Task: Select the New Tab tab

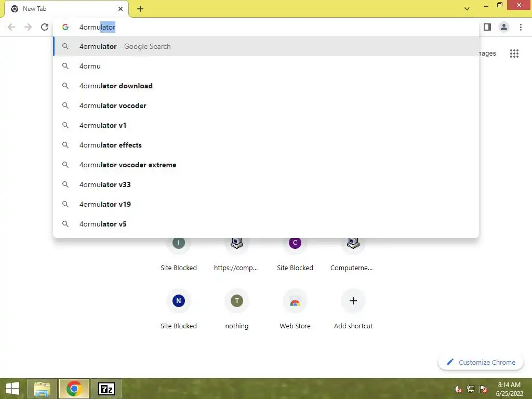Action: (x=66, y=9)
